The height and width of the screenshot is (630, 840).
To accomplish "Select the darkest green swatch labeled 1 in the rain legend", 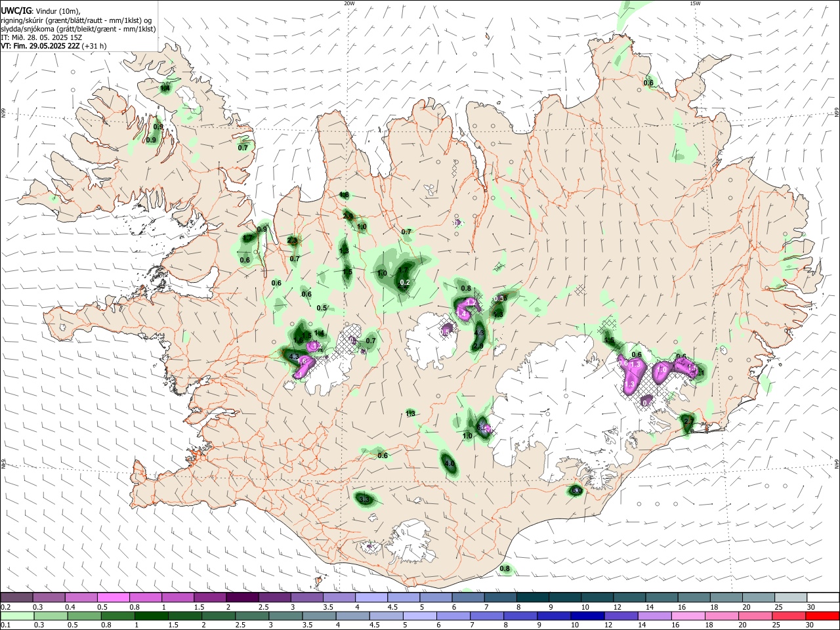I will pyautogui.click(x=151, y=616).
